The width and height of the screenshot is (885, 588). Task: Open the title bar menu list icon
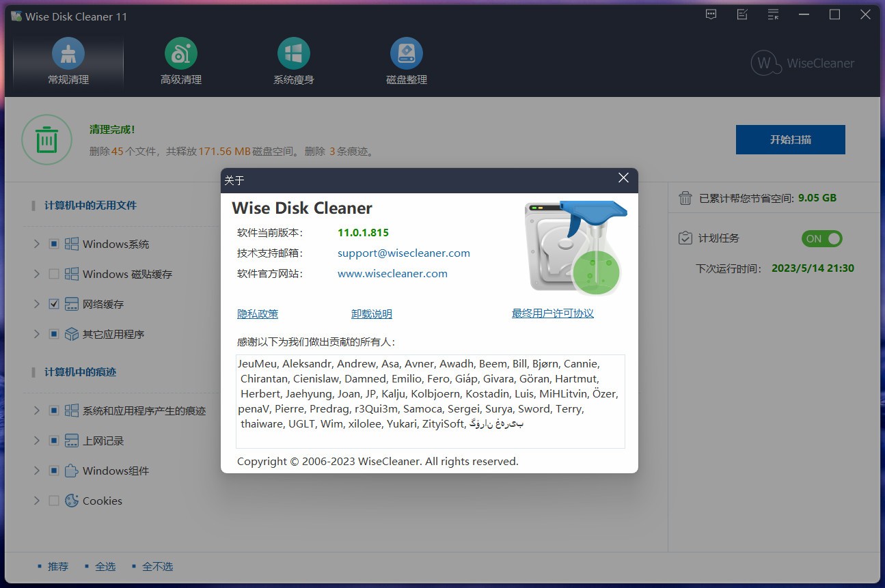773,14
